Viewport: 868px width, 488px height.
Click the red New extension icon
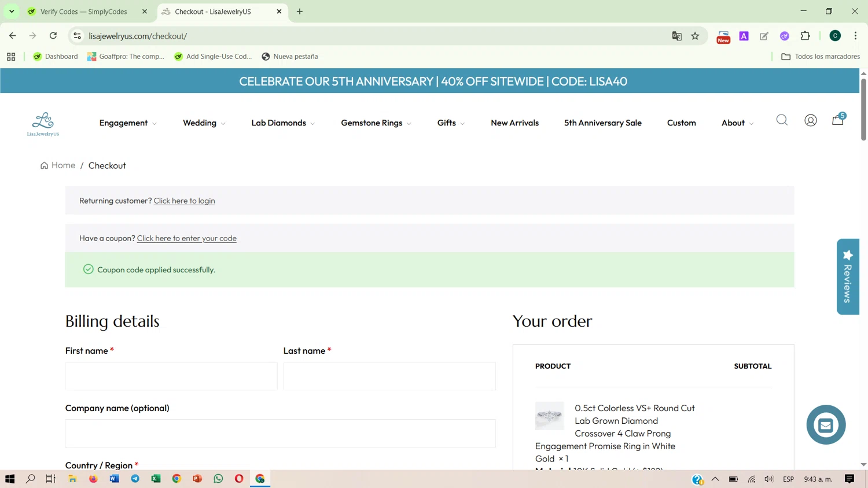(x=723, y=36)
